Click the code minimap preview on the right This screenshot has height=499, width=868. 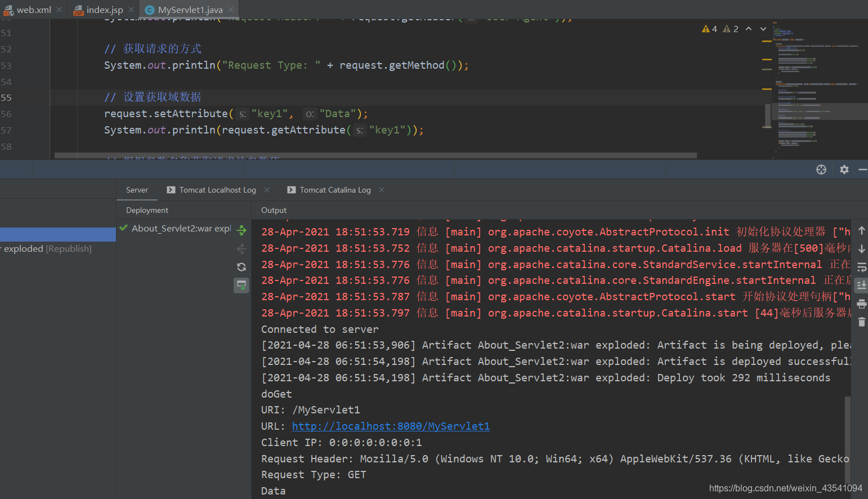tap(819, 90)
